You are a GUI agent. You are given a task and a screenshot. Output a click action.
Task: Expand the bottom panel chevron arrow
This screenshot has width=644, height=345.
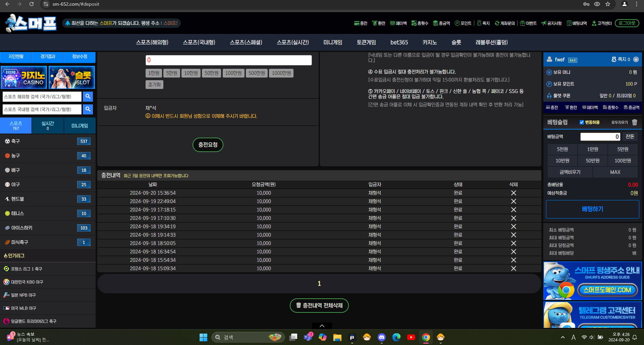point(322,326)
